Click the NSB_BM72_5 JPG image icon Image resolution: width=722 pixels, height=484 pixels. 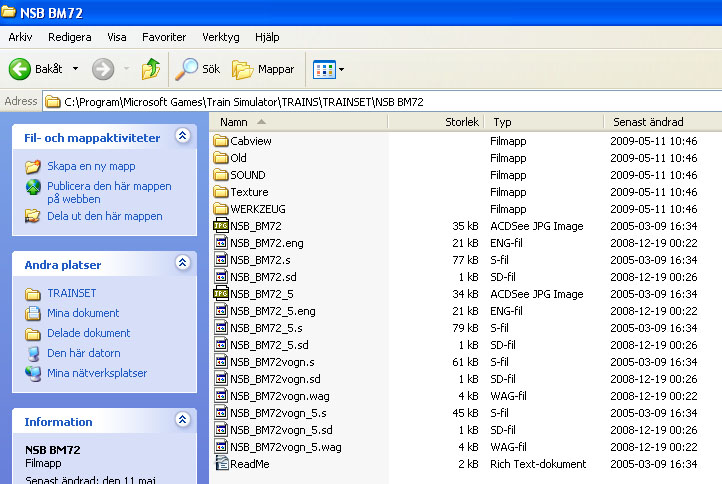tap(221, 293)
